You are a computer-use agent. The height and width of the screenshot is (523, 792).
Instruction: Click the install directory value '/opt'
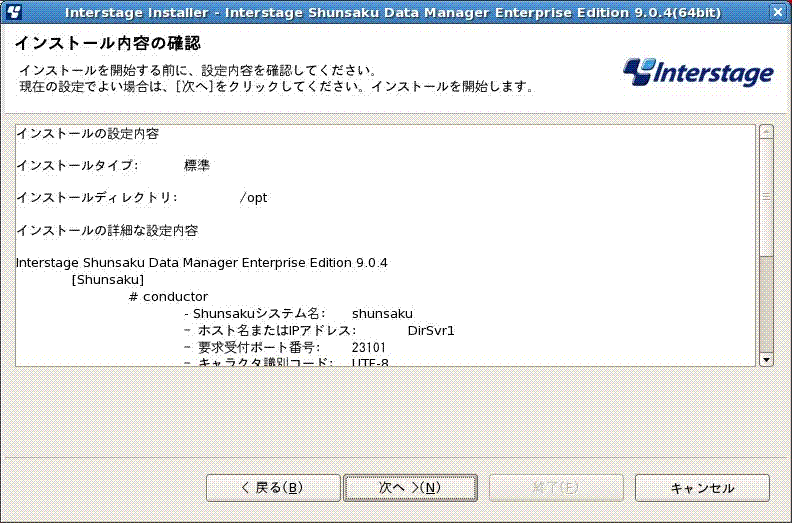pos(254,198)
